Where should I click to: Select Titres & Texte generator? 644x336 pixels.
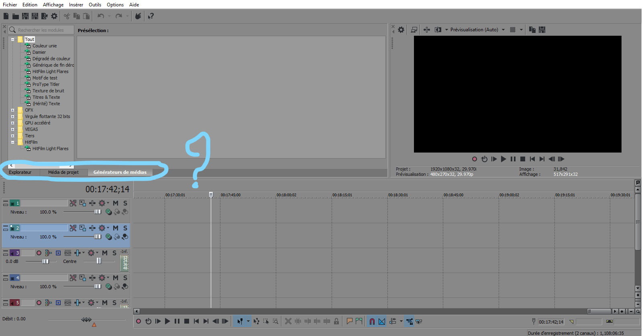(46, 97)
